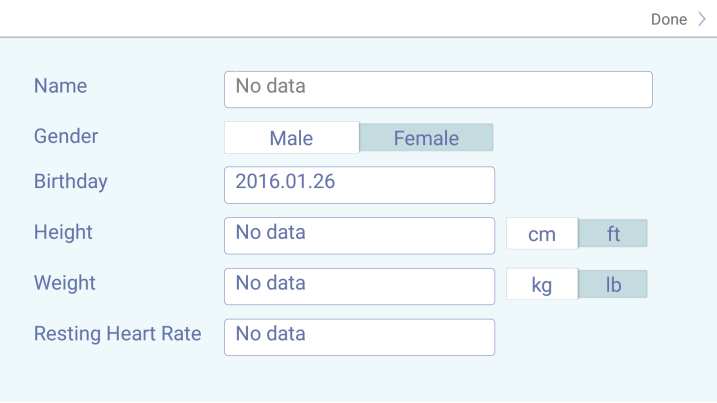This screenshot has width=717, height=403.
Task: Open the Birthday date field
Action: point(359,185)
